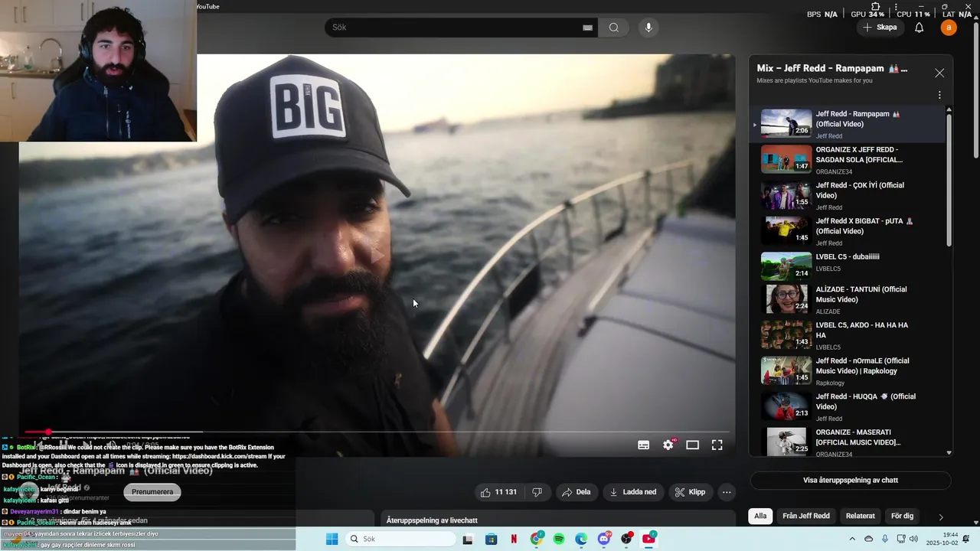Select the Relaterat filter chip

click(x=861, y=516)
